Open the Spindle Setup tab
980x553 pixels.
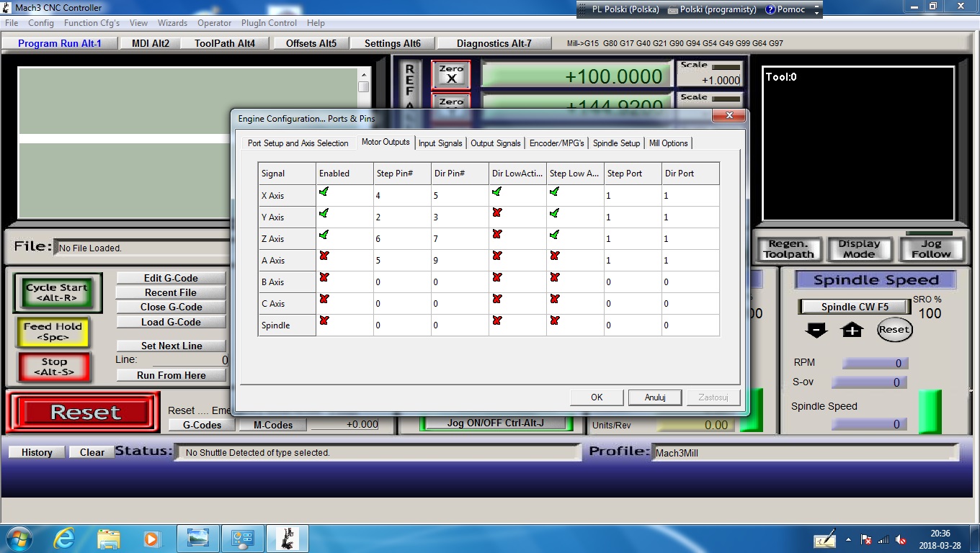[x=616, y=143]
